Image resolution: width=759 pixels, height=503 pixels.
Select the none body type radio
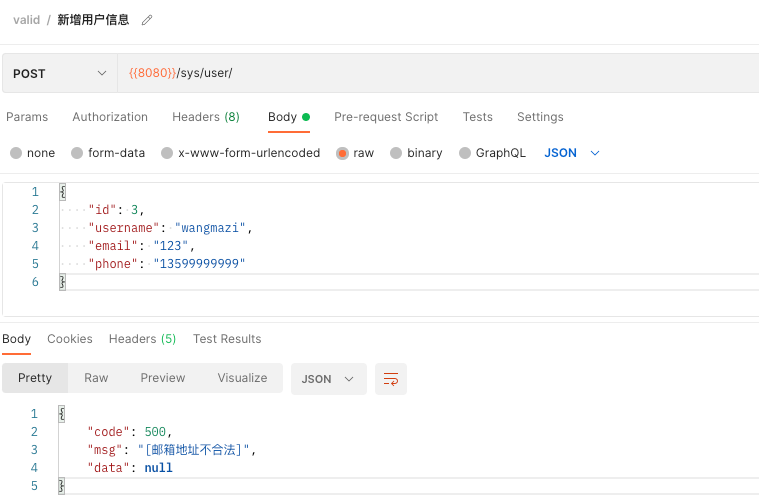[16, 153]
